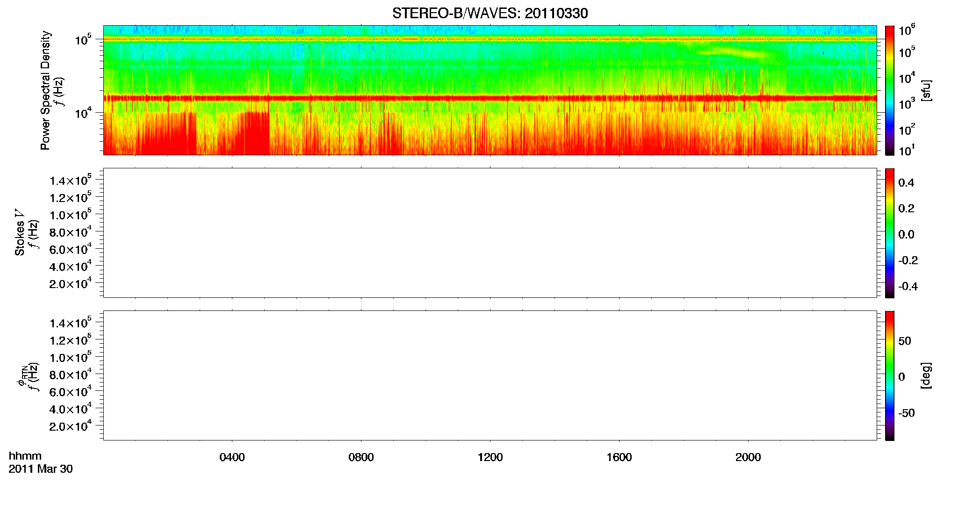Click the red horizontal band in spectrogram

click(490, 98)
